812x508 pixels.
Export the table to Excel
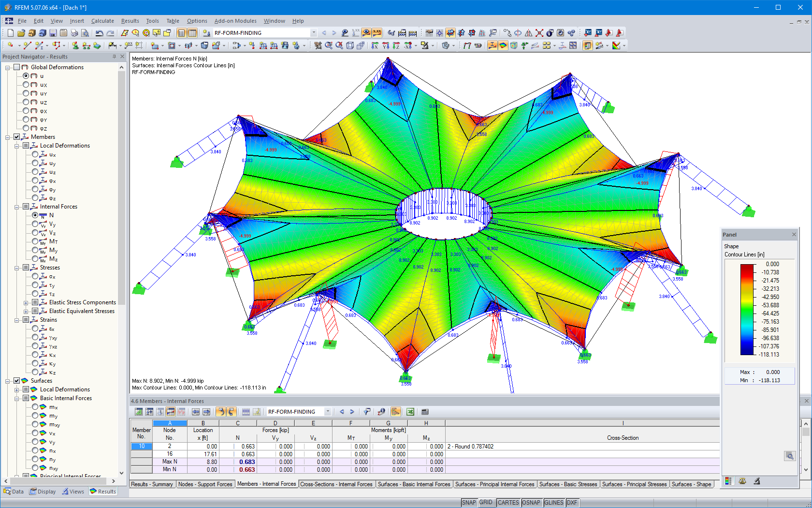410,412
